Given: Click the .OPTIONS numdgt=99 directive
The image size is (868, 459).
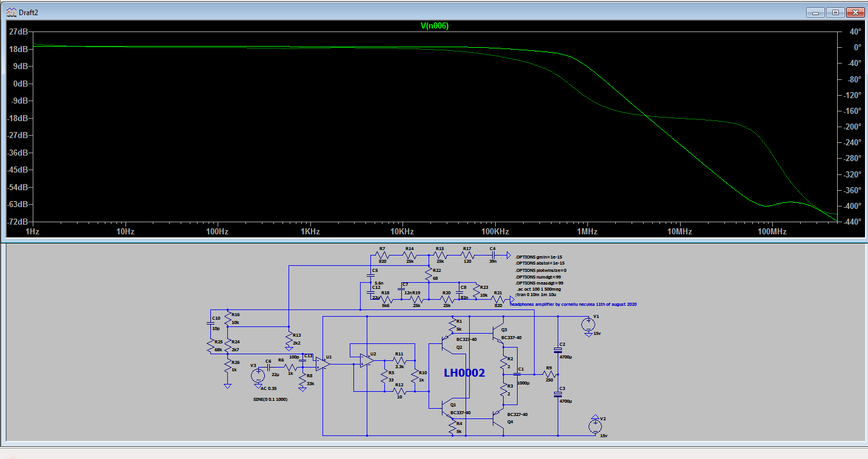Looking at the screenshot, I should (x=538, y=277).
